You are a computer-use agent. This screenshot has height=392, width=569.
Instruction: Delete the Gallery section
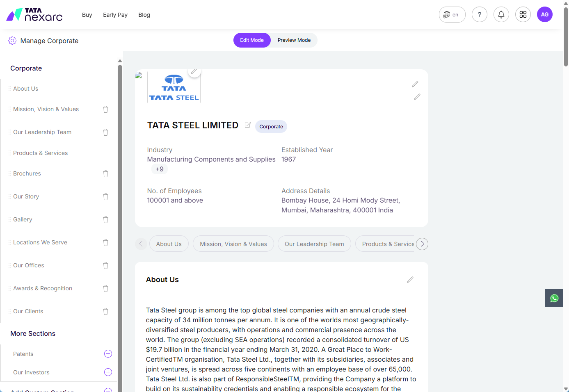click(x=105, y=220)
